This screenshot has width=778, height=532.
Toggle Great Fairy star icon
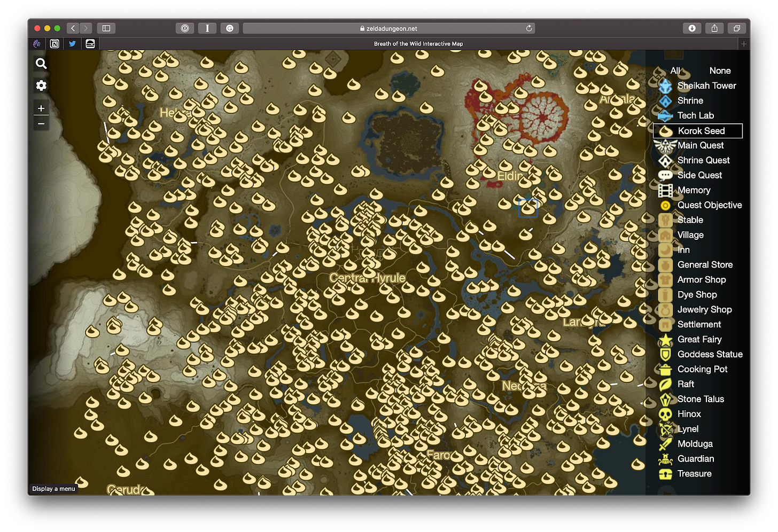click(x=665, y=340)
